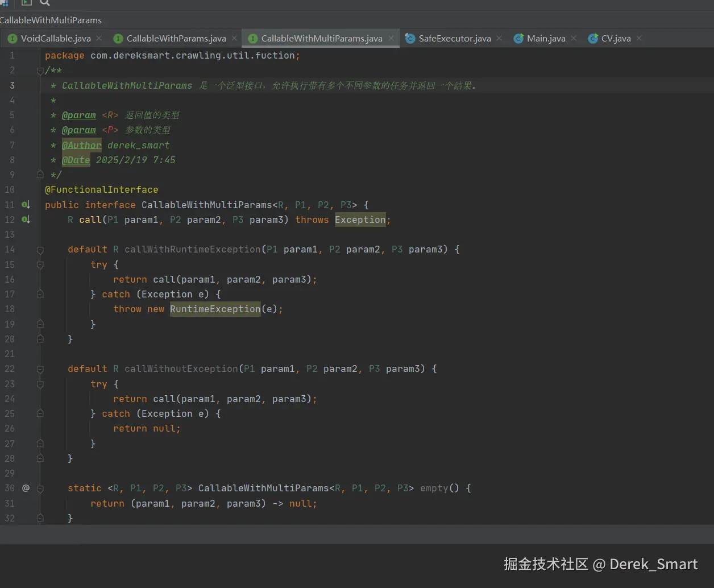This screenshot has width=714, height=588.
Task: Click the search magnifier icon in toolbar
Action: 45,2
